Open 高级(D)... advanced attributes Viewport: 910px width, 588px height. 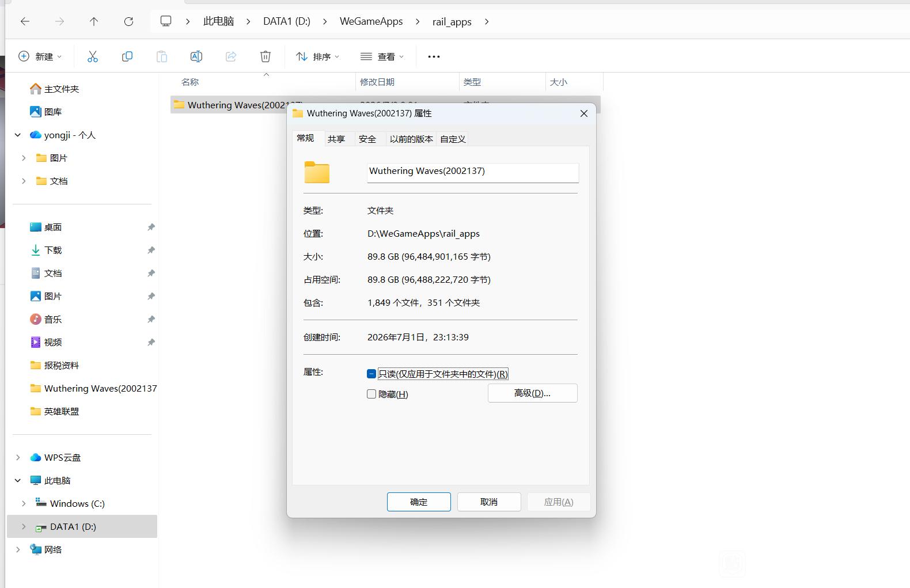tap(532, 393)
